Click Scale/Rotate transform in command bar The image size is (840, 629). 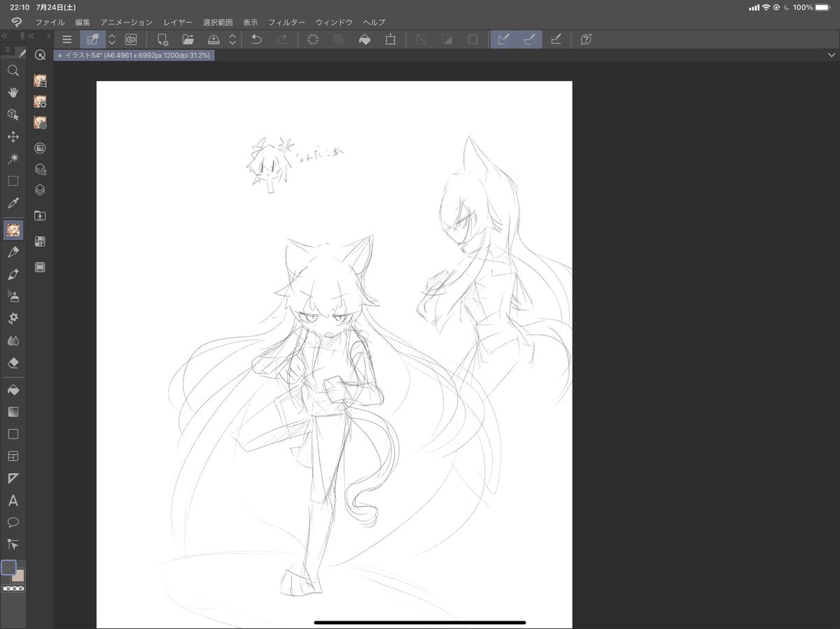tap(391, 40)
